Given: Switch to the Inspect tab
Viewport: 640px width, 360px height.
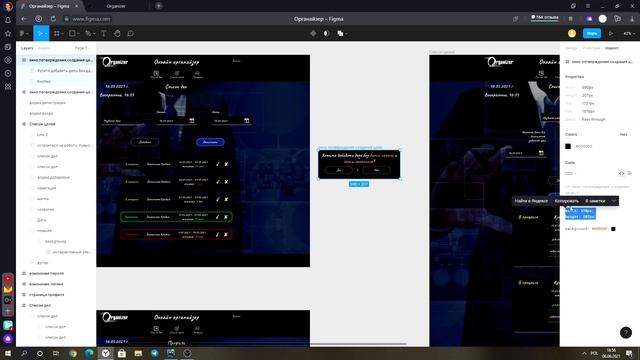Looking at the screenshot, I should (x=612, y=48).
